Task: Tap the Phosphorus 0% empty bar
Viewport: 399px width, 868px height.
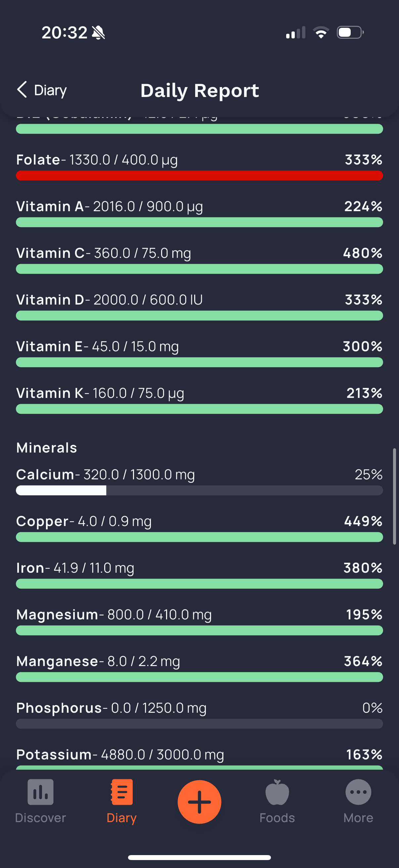Action: 199,724
